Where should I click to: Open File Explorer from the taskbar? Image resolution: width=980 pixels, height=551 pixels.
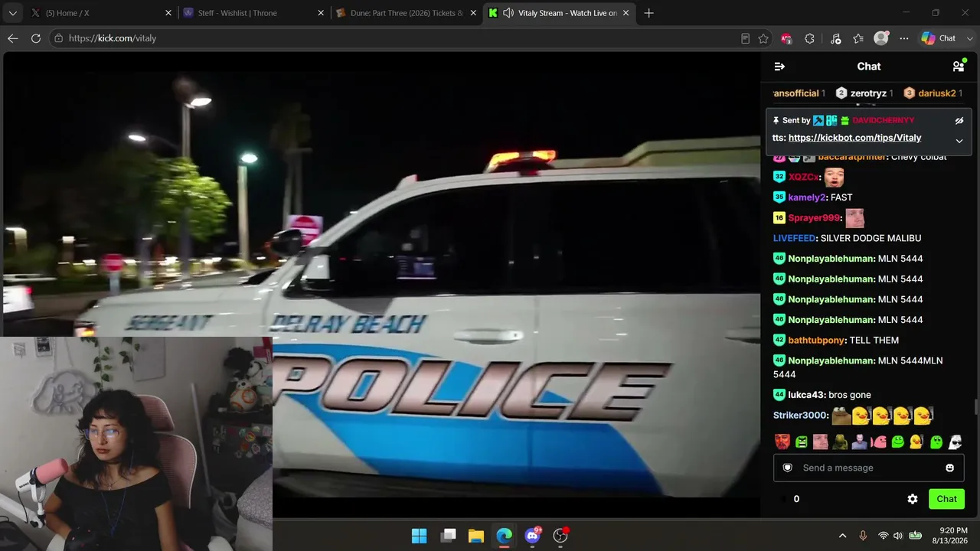click(x=476, y=536)
